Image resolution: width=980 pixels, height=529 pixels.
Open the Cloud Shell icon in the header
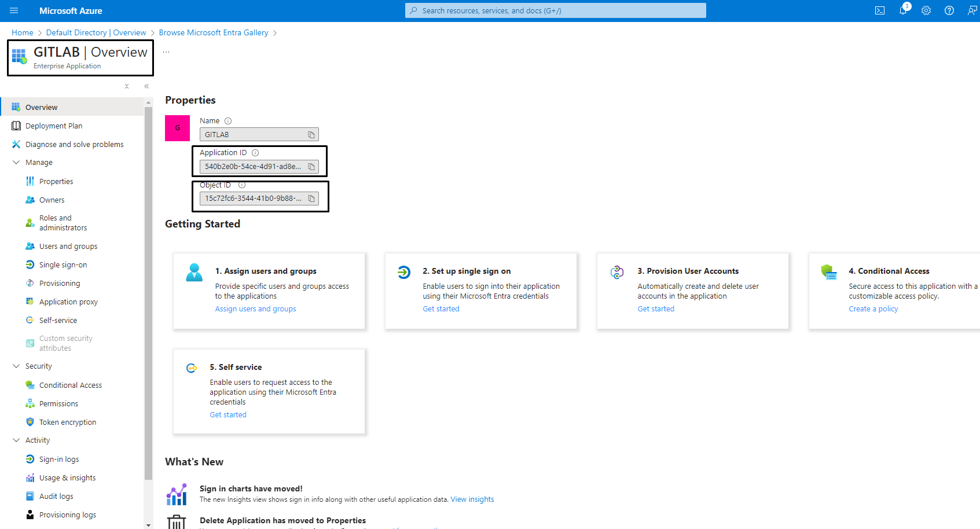click(879, 10)
